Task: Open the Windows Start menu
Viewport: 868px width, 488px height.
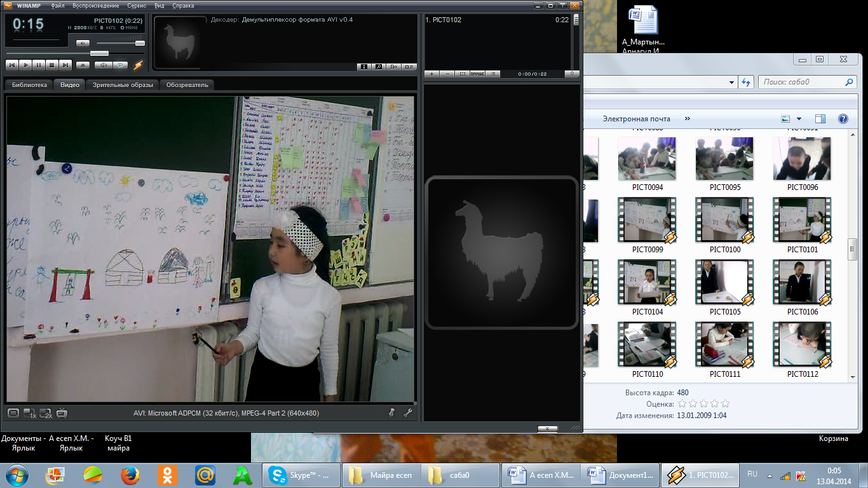Action: tap(17, 475)
